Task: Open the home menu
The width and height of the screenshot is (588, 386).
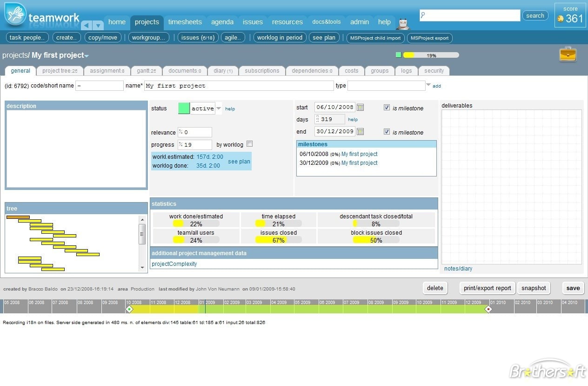Action: coord(117,22)
